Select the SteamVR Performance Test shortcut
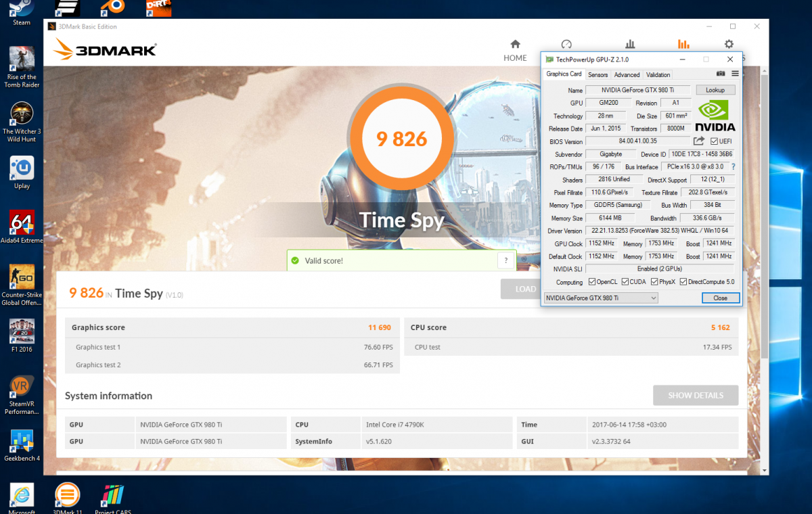 pos(22,394)
